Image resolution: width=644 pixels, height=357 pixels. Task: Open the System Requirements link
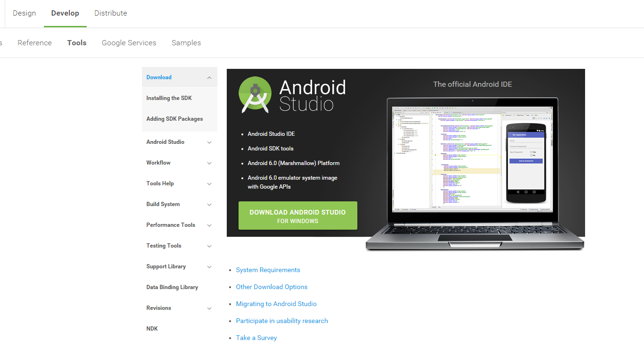pyautogui.click(x=268, y=270)
